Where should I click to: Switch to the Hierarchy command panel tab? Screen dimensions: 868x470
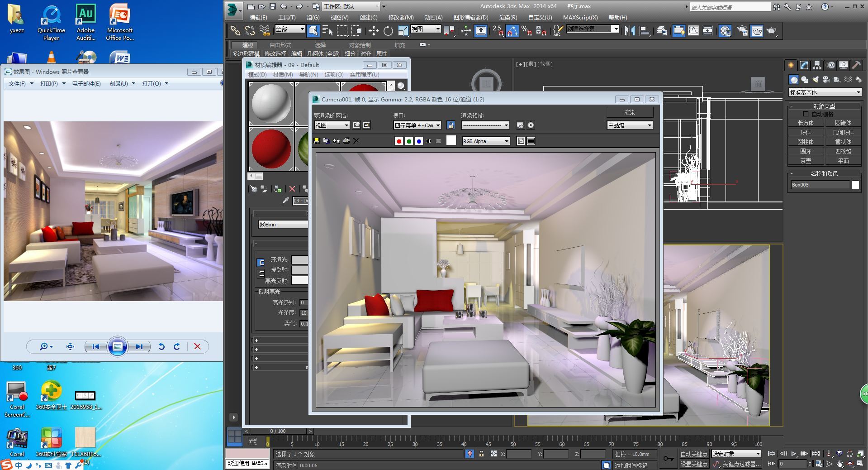817,65
